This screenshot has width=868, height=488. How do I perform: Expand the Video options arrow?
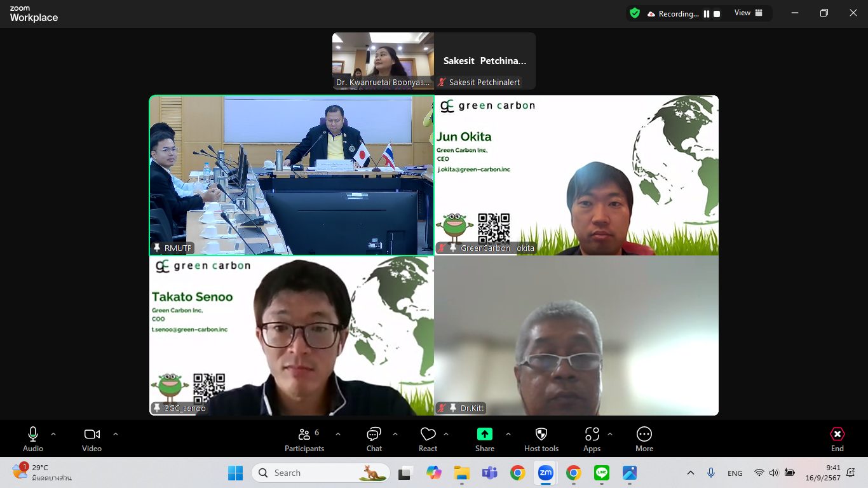point(116,434)
